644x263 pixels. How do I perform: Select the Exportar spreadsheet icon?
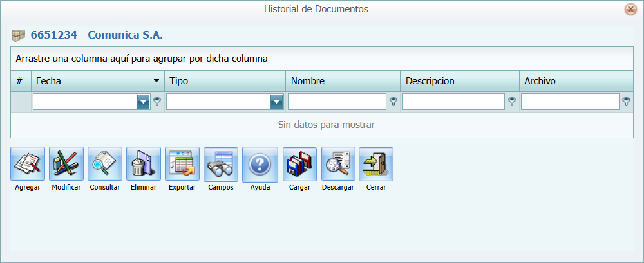pos(182,165)
